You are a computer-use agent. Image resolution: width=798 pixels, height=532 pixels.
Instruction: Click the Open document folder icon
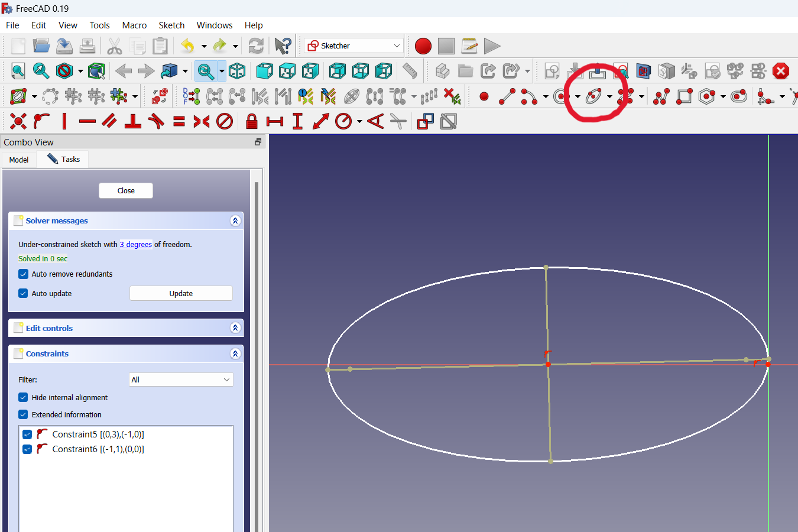41,46
